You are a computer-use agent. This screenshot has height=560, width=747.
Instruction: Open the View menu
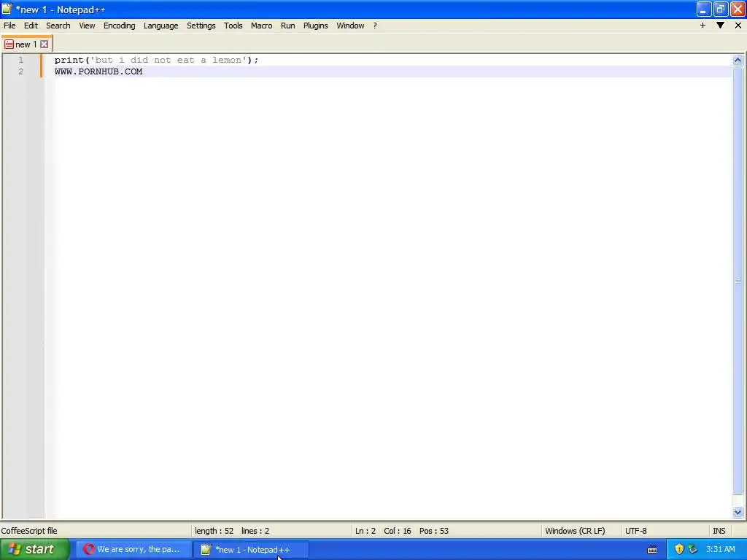click(87, 26)
